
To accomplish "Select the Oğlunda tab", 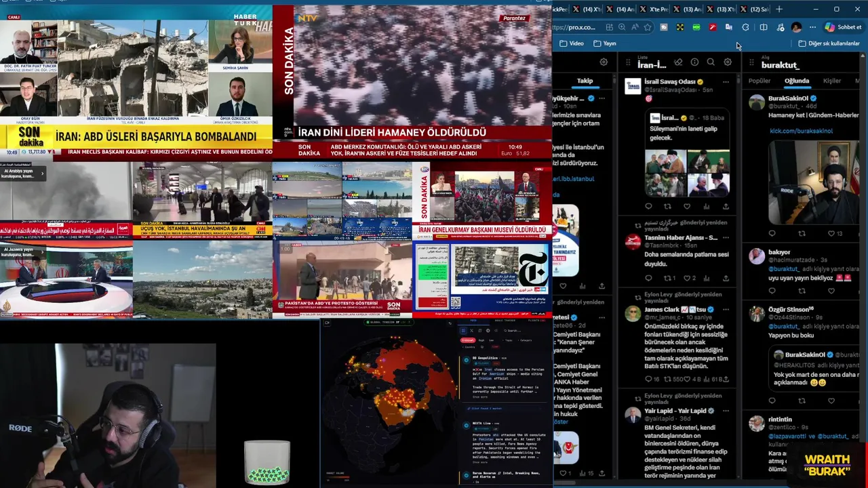I will click(797, 81).
